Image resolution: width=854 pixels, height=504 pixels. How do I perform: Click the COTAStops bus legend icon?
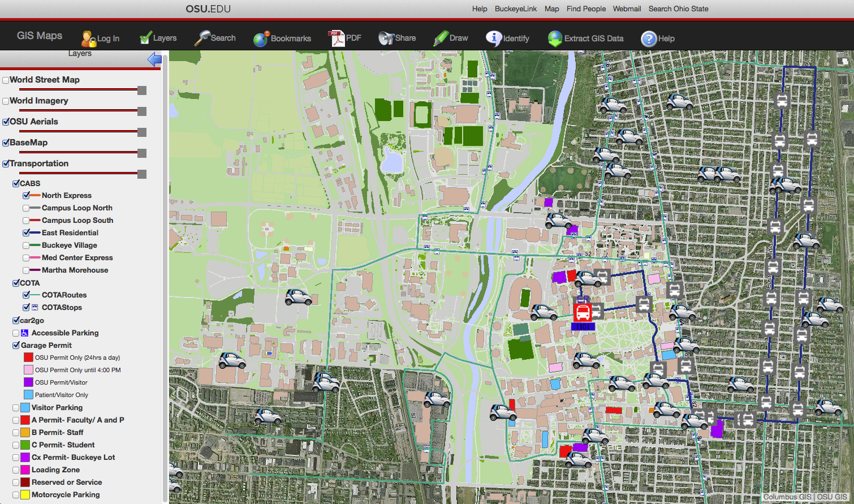coord(34,308)
